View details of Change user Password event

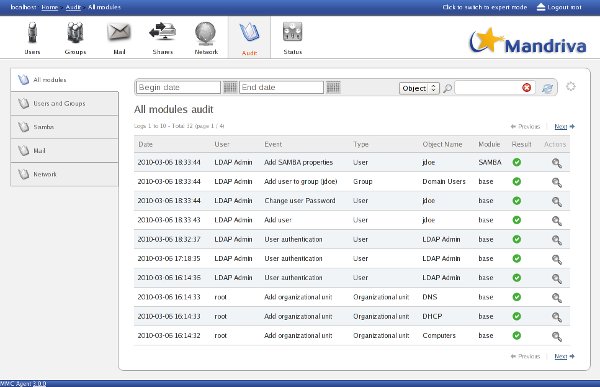[x=557, y=201]
